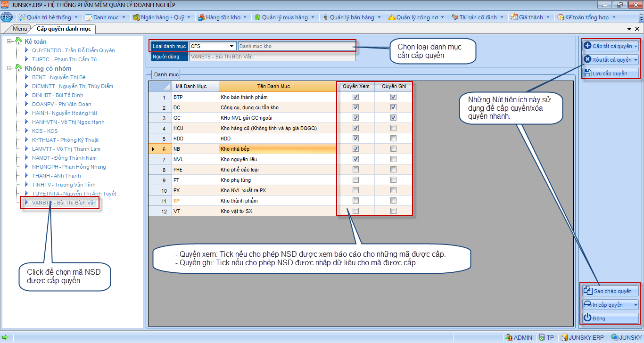644x343 pixels.
Task: Switch to the Menu tab
Action: click(20, 29)
